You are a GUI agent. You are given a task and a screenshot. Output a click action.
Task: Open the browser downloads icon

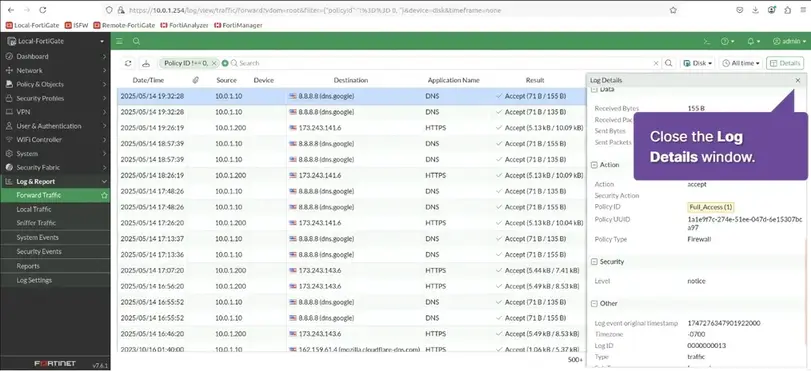pos(756,10)
